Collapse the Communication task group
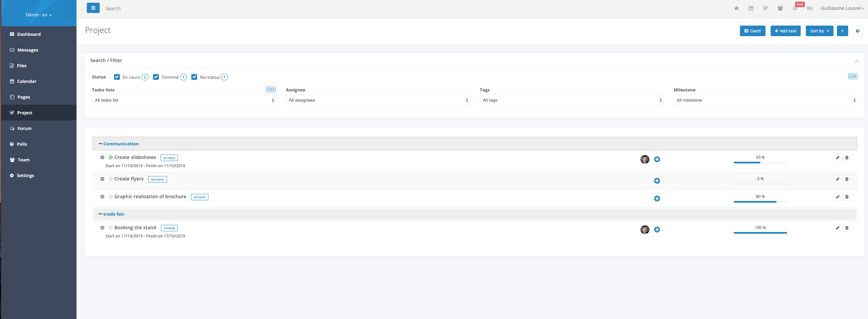868x319 pixels. (x=100, y=144)
